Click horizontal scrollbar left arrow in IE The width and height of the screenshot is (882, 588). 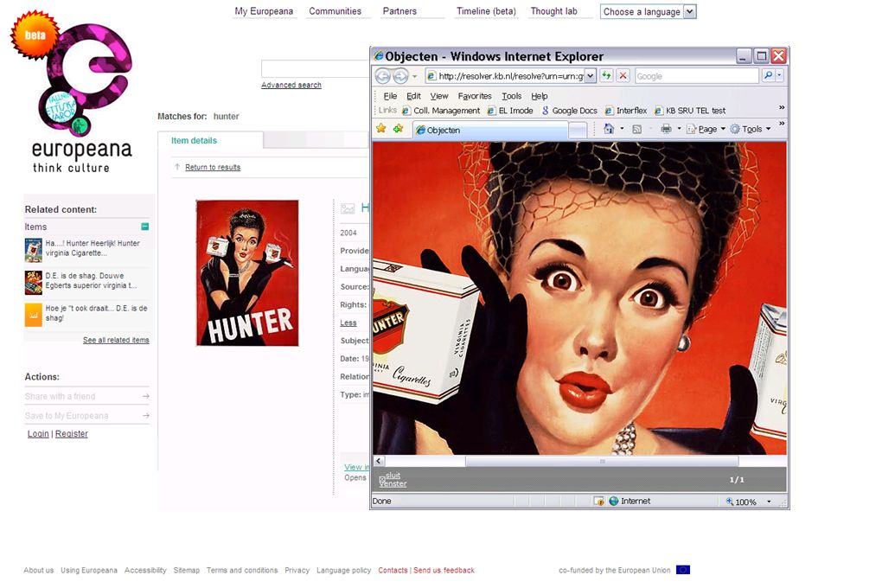(x=379, y=461)
